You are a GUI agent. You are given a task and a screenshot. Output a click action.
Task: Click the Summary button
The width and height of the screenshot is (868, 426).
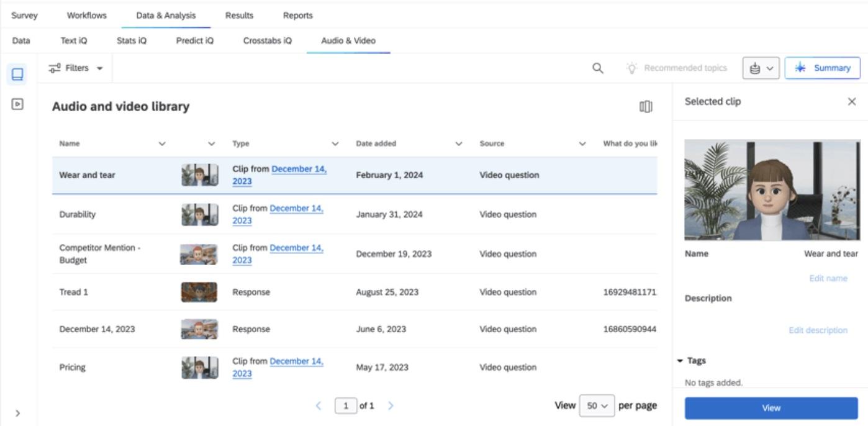click(822, 68)
